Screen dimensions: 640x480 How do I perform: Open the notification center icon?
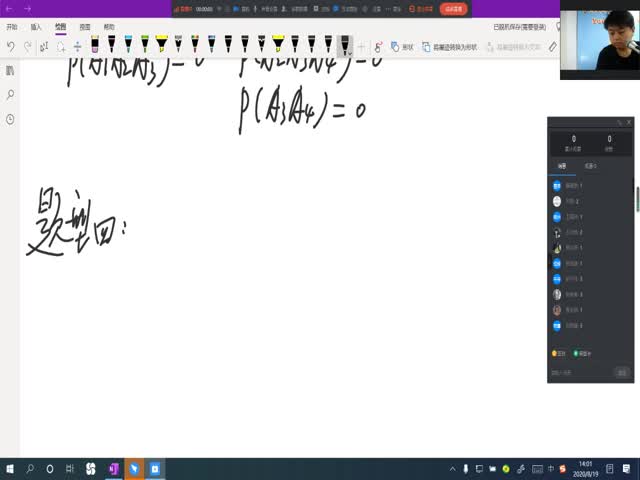pyautogui.click(x=626, y=469)
